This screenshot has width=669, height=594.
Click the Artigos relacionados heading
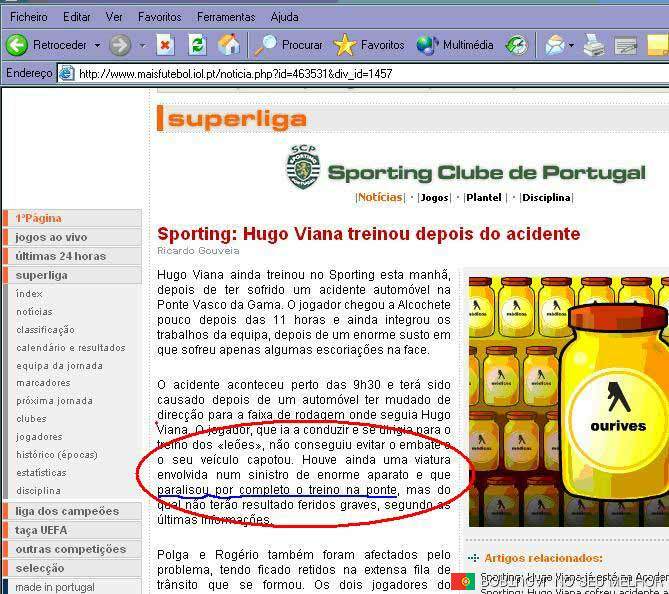click(x=543, y=558)
